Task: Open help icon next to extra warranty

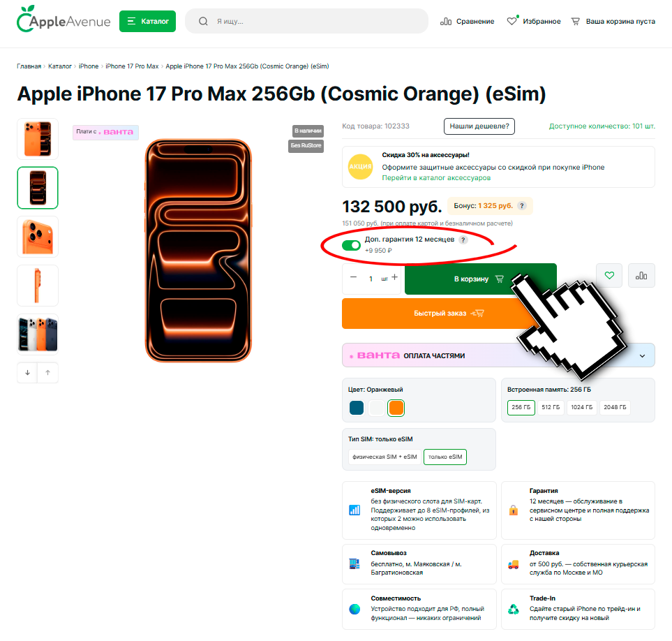Action: point(463,240)
